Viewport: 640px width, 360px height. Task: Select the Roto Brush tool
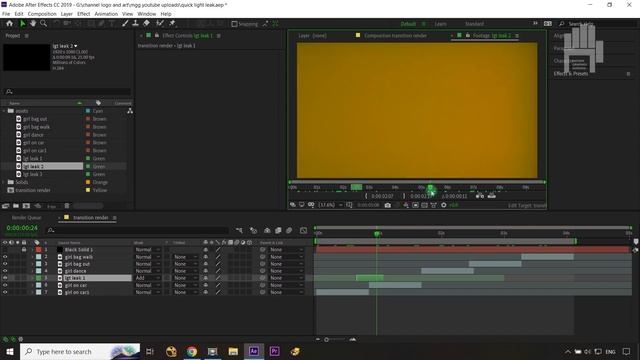(x=160, y=24)
